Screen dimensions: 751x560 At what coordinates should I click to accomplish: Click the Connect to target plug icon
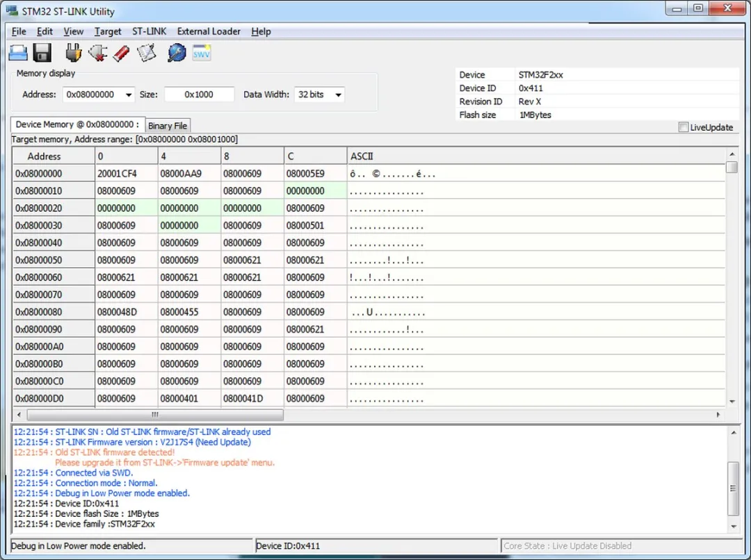tap(73, 53)
